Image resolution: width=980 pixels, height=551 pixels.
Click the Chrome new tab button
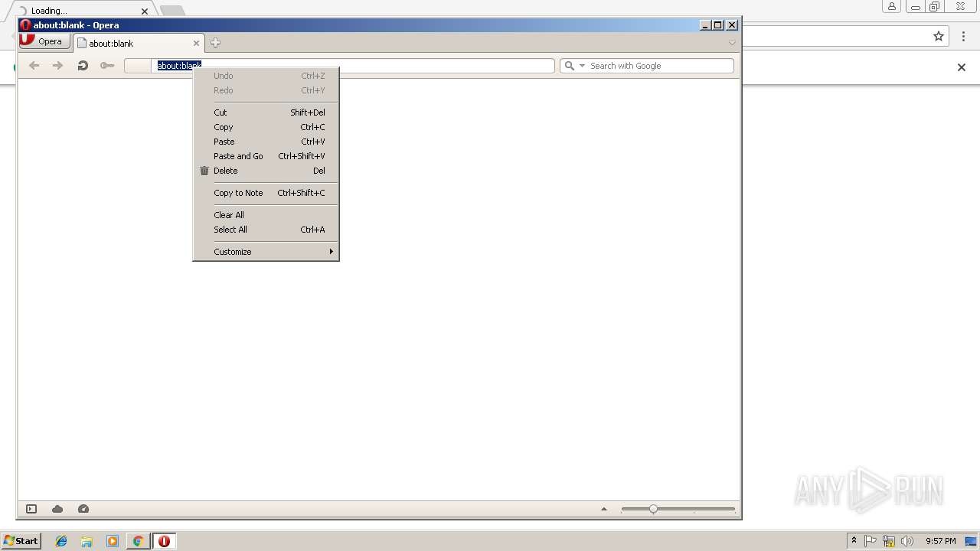point(172,11)
